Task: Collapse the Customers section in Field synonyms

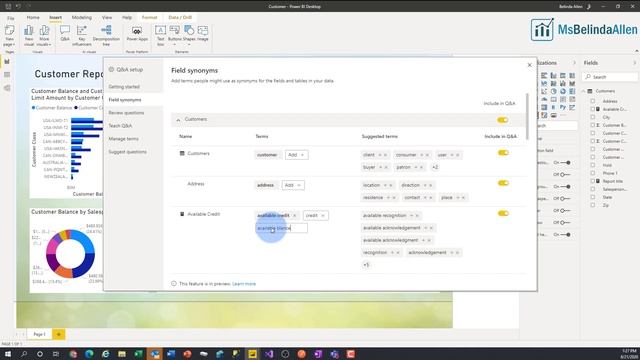Action: [x=178, y=120]
